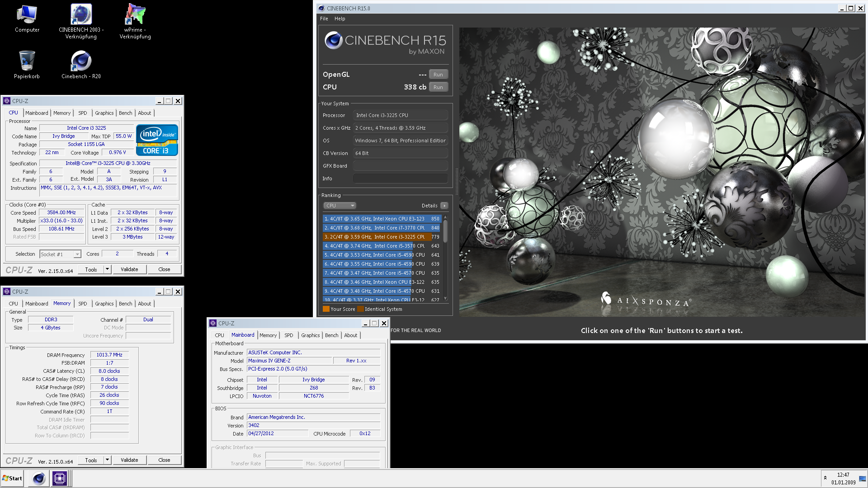Switch to Graphics tab in top CPU-Z window
Image resolution: width=868 pixels, height=488 pixels.
pyautogui.click(x=104, y=113)
